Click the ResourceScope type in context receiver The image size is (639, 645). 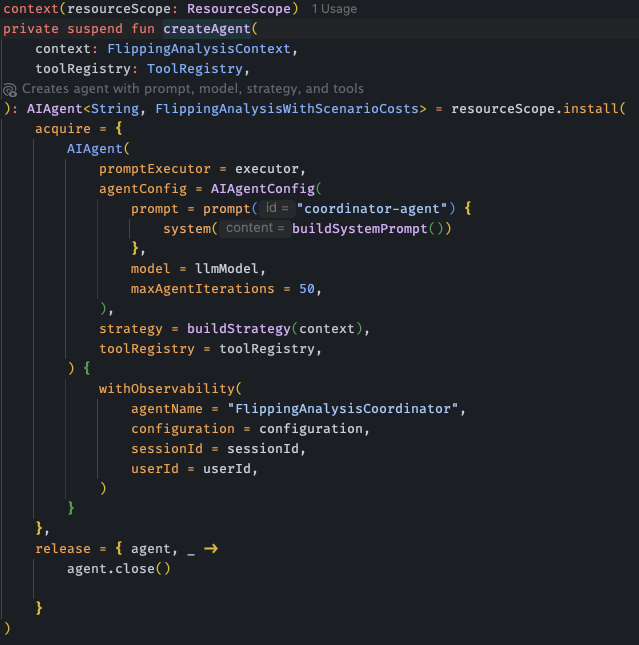tap(239, 9)
